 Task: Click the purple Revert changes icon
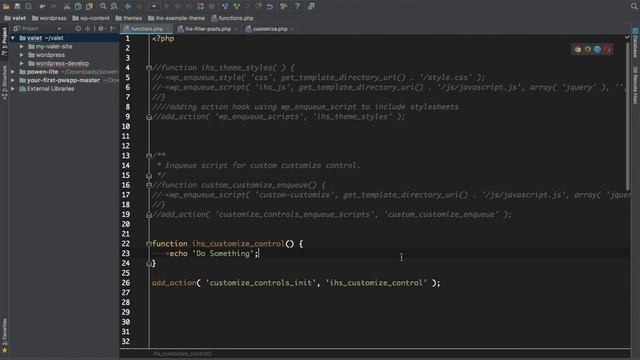point(270,6)
